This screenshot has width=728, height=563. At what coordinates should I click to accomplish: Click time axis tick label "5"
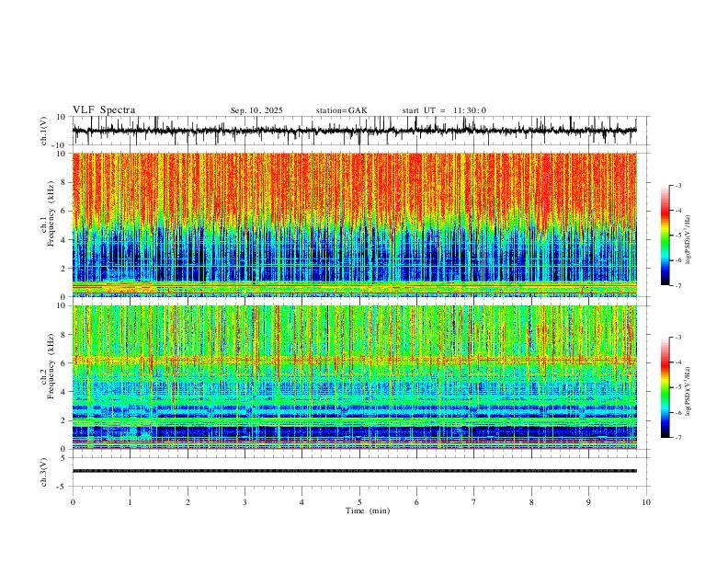tap(359, 502)
